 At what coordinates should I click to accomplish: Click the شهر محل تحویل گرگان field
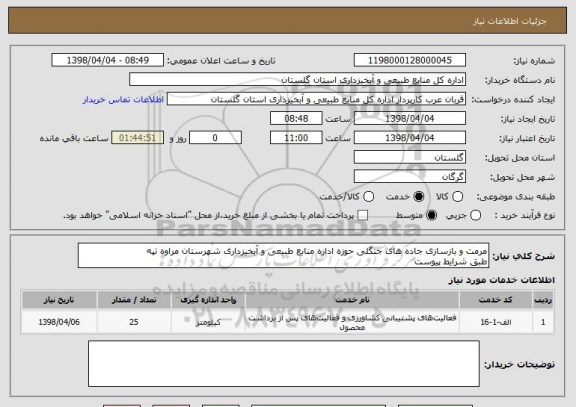tap(410, 177)
